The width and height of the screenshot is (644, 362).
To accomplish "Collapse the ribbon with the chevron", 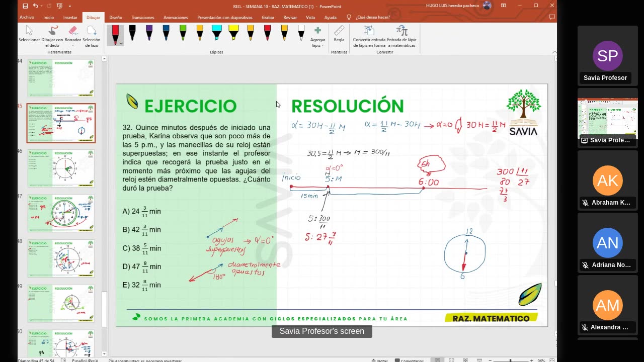I will (554, 52).
